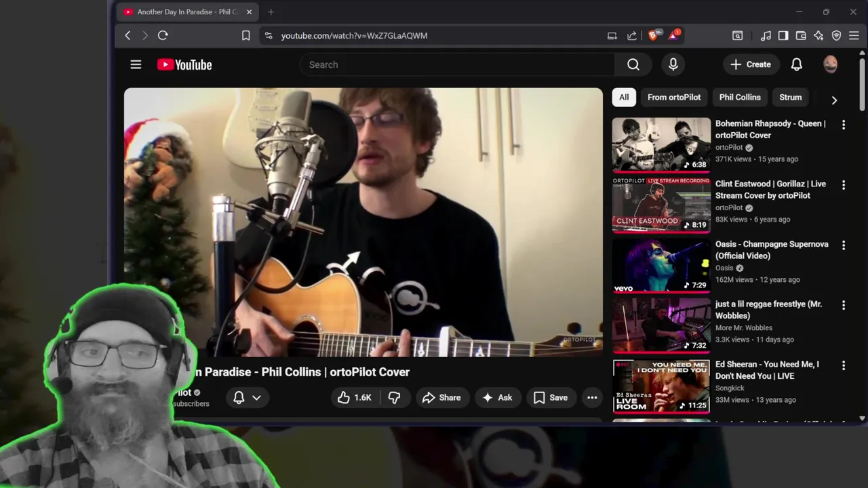The image size is (868, 488).
Task: Select the Phil Collins chip
Action: [x=740, y=98]
